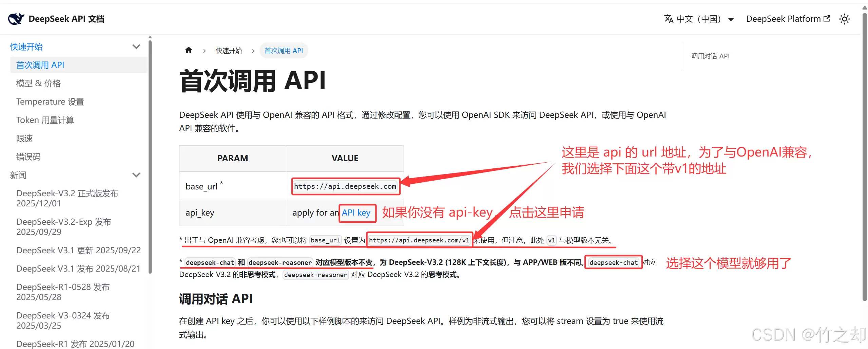Open the 模型 & 价格 sidebar page
The image size is (868, 349).
pos(38,83)
